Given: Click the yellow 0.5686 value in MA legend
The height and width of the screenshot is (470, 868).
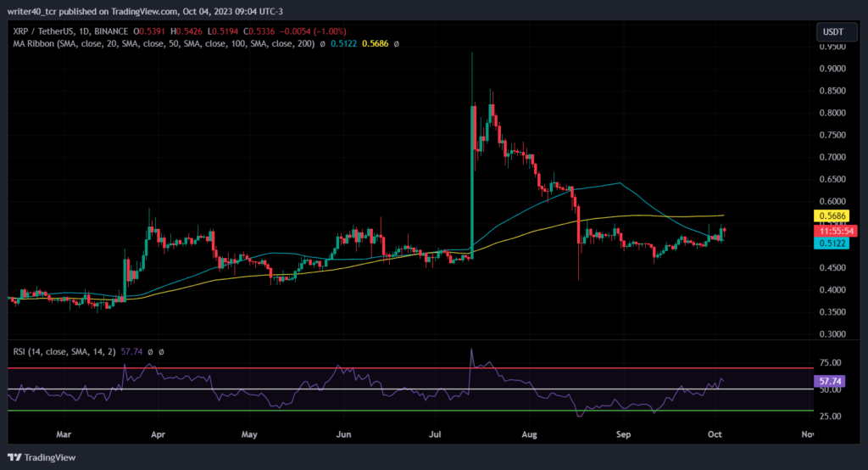Looking at the screenshot, I should (376, 44).
